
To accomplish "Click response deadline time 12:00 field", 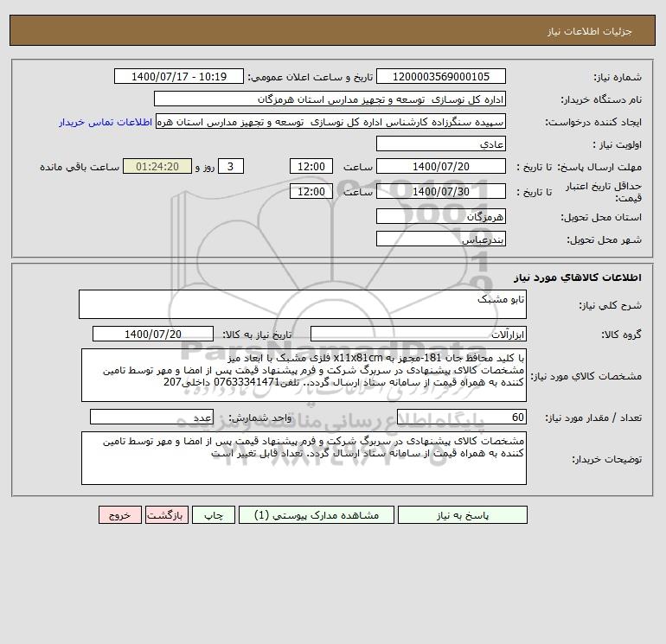I will (311, 167).
